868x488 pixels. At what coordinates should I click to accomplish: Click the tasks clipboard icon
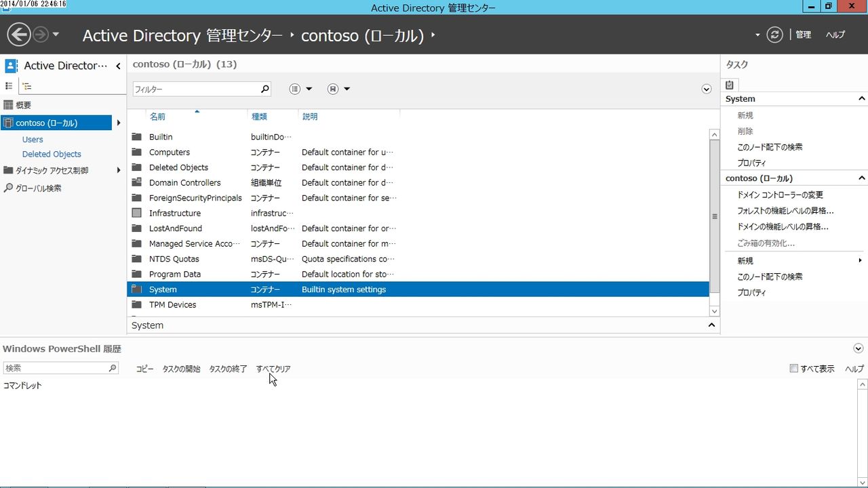tap(730, 85)
